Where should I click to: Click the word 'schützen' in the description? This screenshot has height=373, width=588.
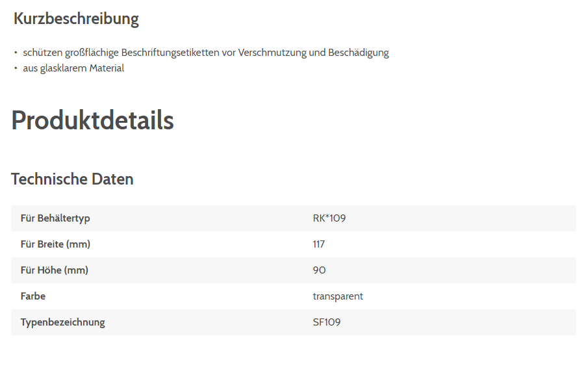(42, 53)
